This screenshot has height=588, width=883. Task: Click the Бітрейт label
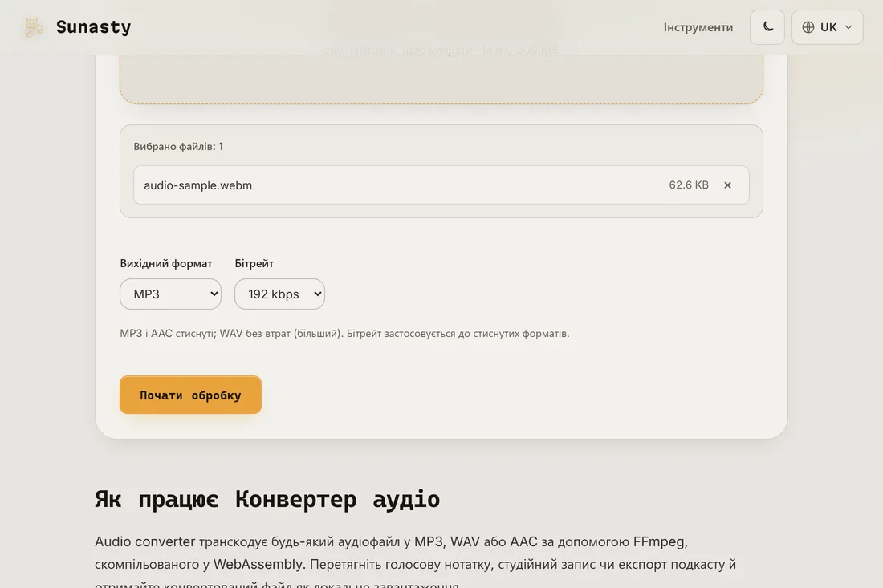point(254,263)
